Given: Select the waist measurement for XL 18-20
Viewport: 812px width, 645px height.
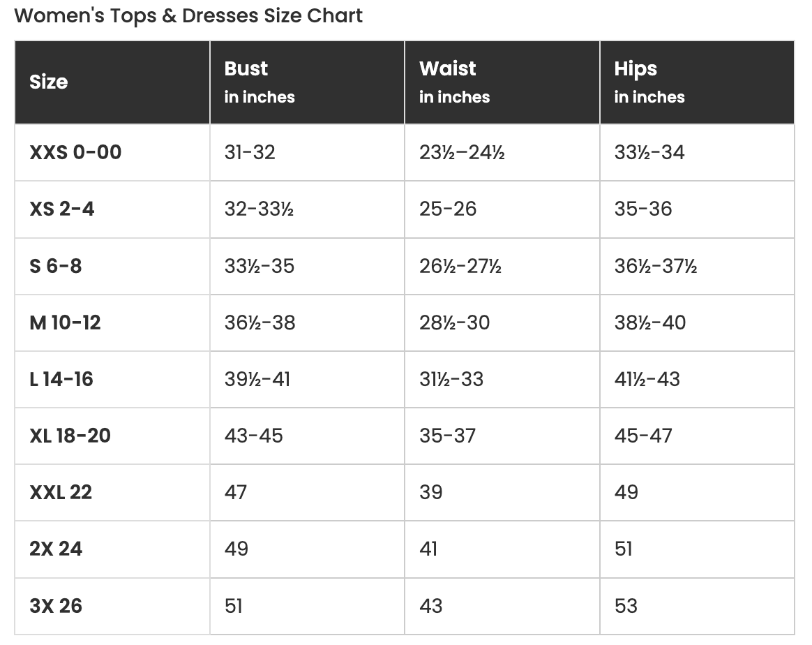Looking at the screenshot, I should pyautogui.click(x=447, y=436).
